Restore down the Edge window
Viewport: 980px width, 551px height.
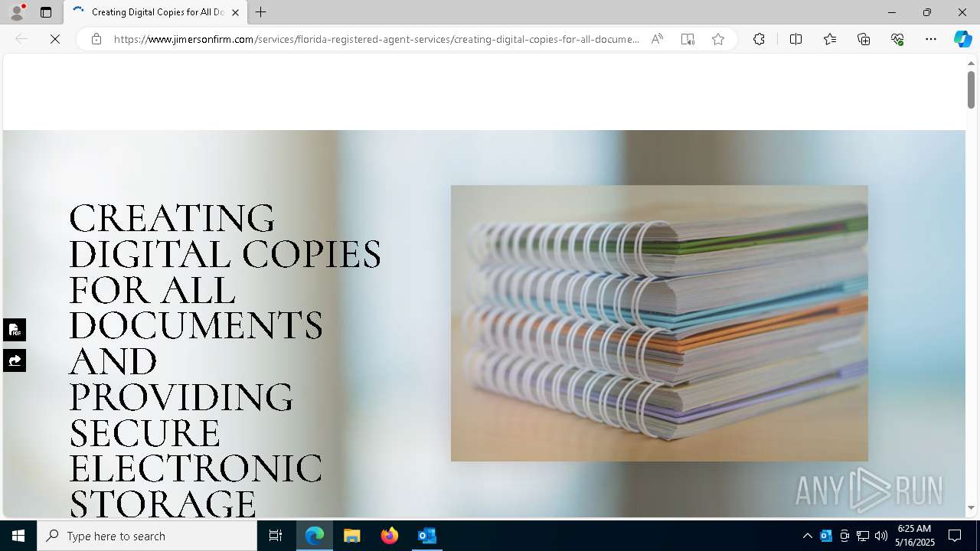click(x=926, y=12)
